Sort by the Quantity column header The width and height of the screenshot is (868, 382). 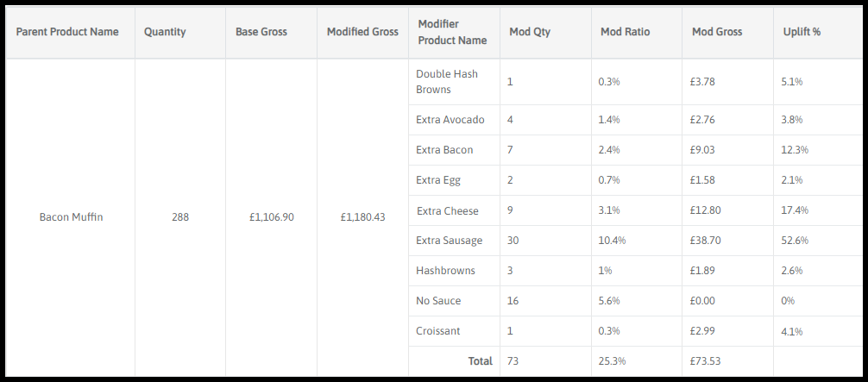[x=165, y=32]
